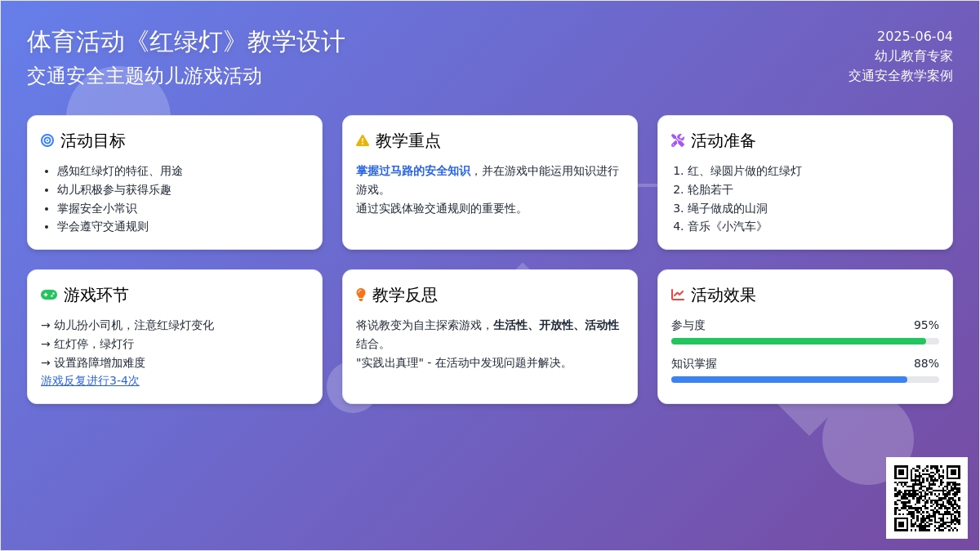Click the highlighted text 掌握过马路的安全知识
The height and width of the screenshot is (551, 980).
click(x=413, y=171)
